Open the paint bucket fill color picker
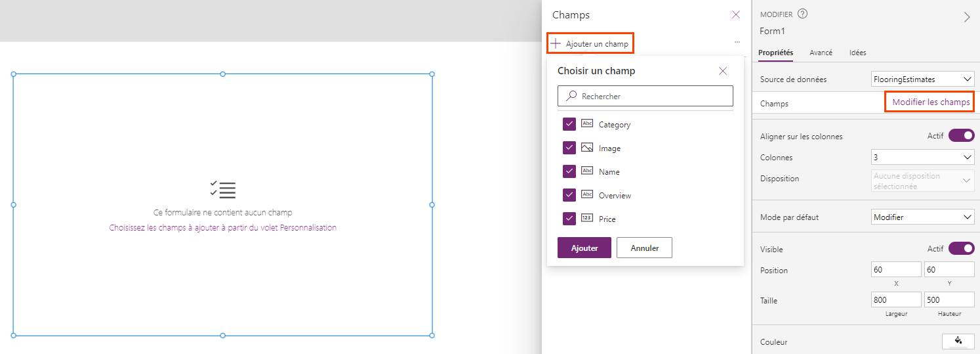Viewport: 980px width, 354px height. (x=958, y=341)
